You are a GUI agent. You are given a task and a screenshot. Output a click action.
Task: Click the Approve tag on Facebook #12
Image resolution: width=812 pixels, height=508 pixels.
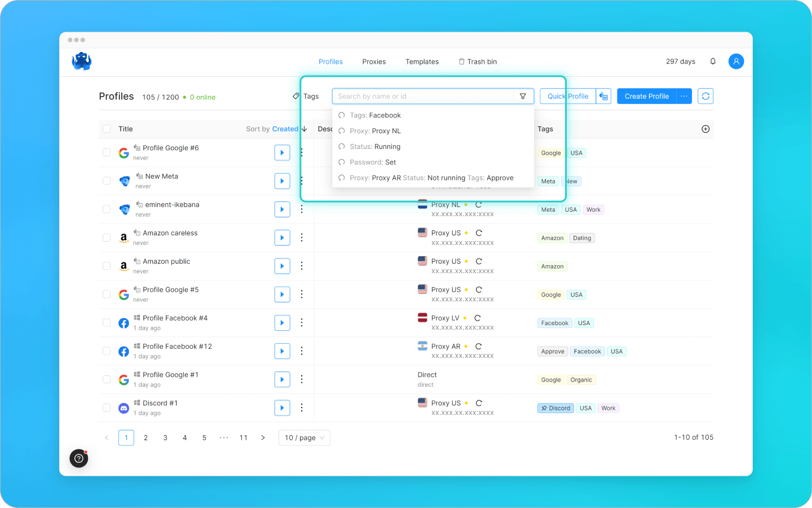pyautogui.click(x=553, y=352)
